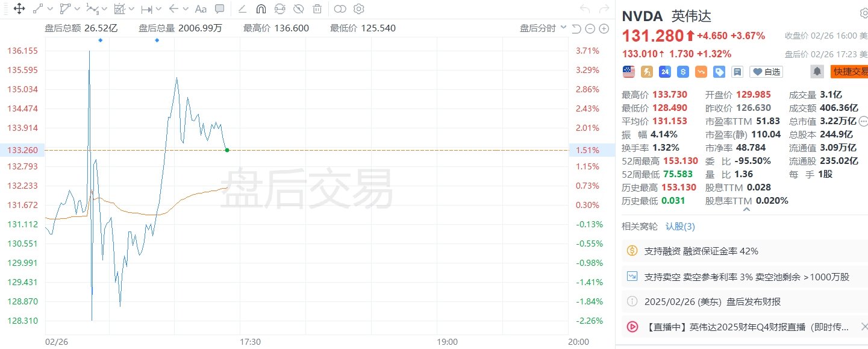Open quote panel settings gear
This screenshot has width=868, height=349.
click(x=863, y=13)
